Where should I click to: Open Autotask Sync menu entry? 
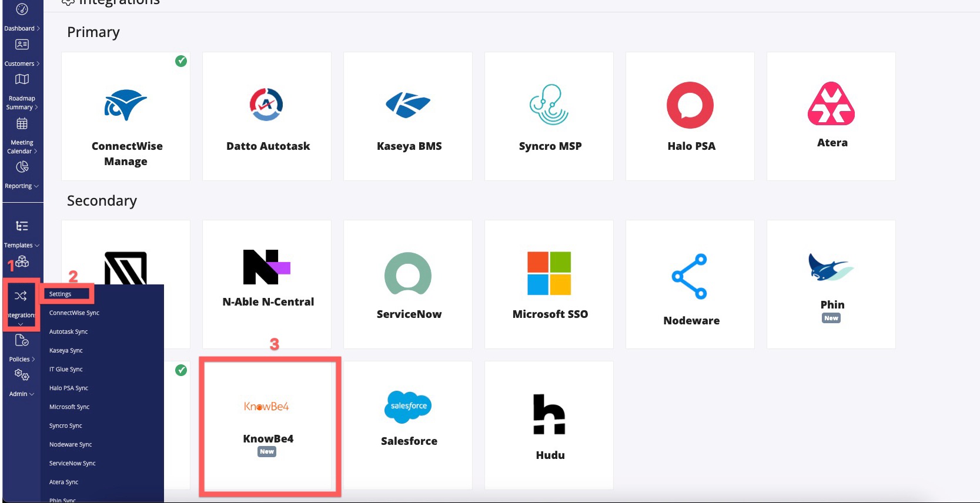pyautogui.click(x=68, y=332)
